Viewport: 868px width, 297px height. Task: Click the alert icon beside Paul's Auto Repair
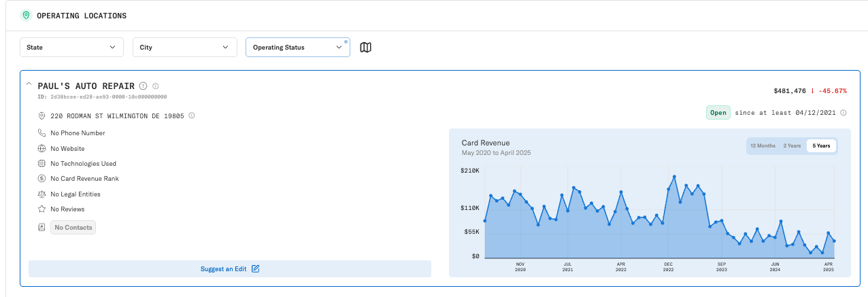click(x=143, y=86)
